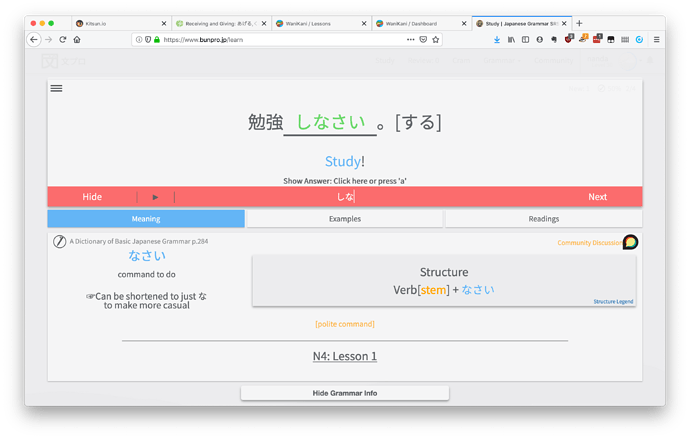This screenshot has width=690, height=439.
Task: Open the Cram nav item
Action: click(461, 61)
